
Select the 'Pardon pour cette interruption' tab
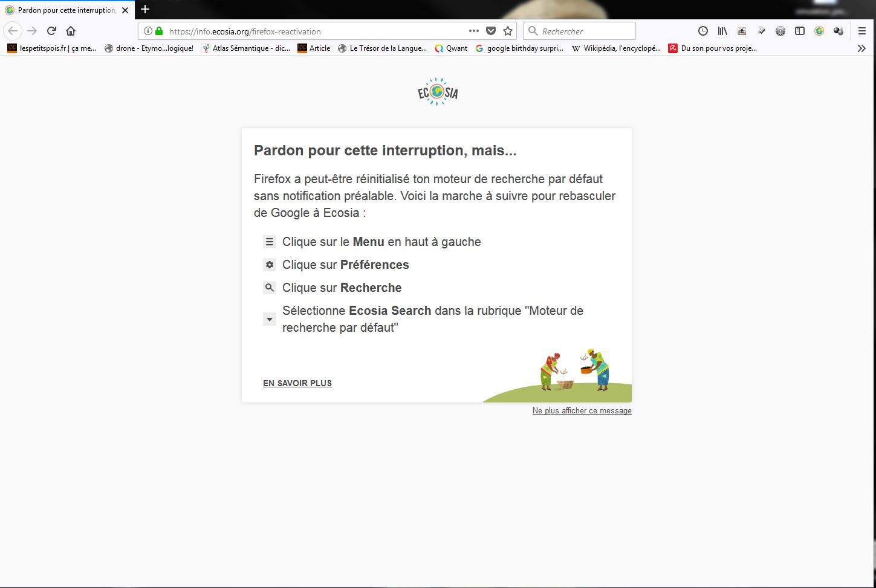[65, 10]
